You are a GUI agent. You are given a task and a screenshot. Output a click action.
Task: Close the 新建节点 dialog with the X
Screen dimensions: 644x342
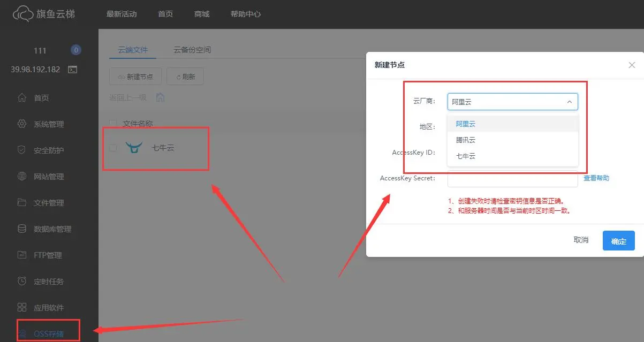[632, 65]
